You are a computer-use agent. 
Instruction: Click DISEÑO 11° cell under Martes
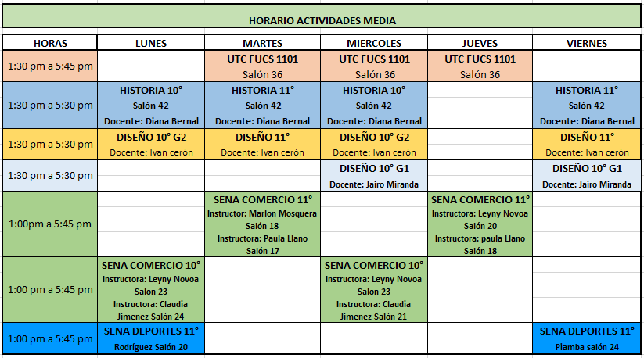click(x=263, y=137)
